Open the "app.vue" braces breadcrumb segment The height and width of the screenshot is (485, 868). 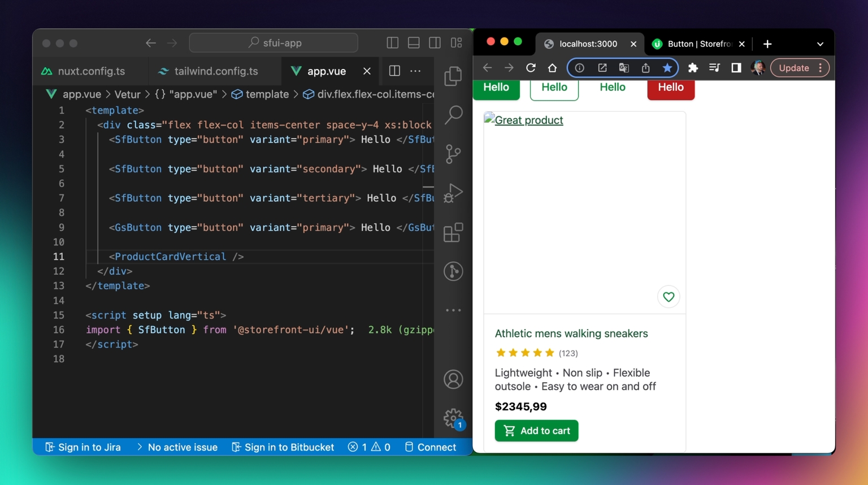coord(185,94)
